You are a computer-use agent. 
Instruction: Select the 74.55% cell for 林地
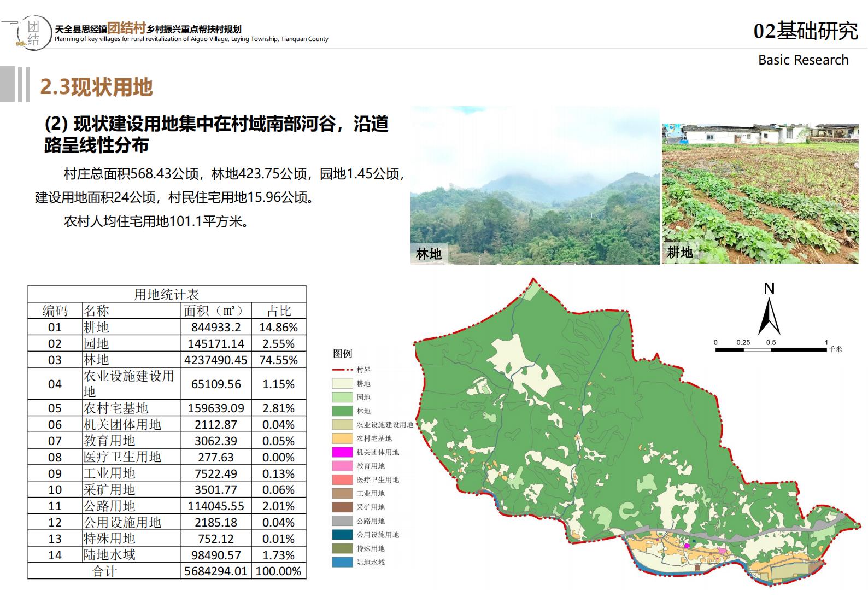click(x=279, y=360)
